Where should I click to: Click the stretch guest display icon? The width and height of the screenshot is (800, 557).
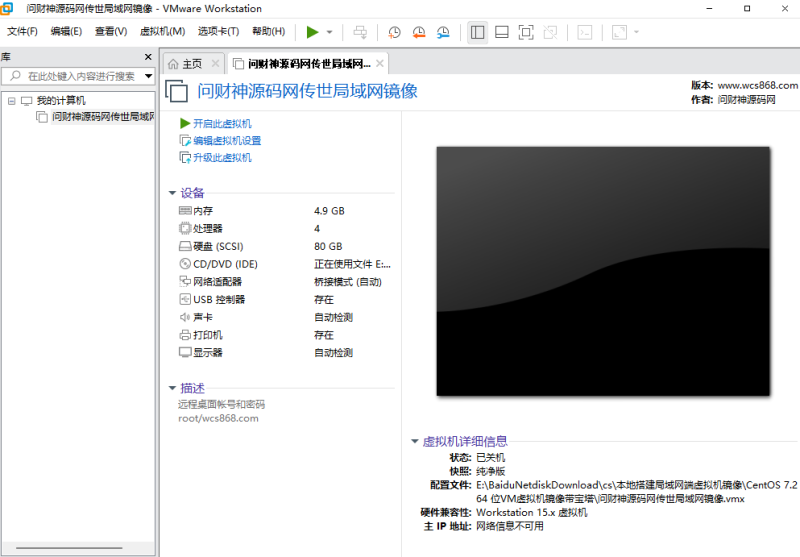(619, 32)
